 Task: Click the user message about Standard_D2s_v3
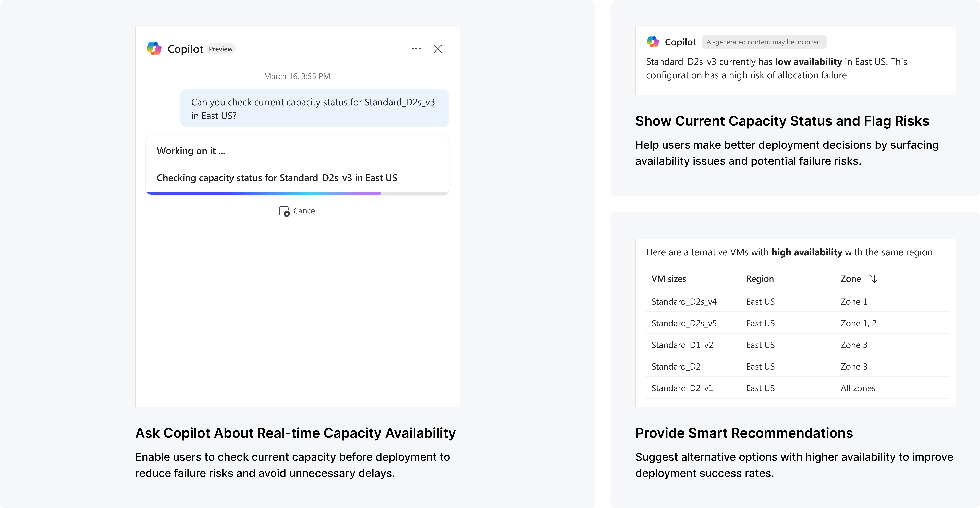(315, 108)
